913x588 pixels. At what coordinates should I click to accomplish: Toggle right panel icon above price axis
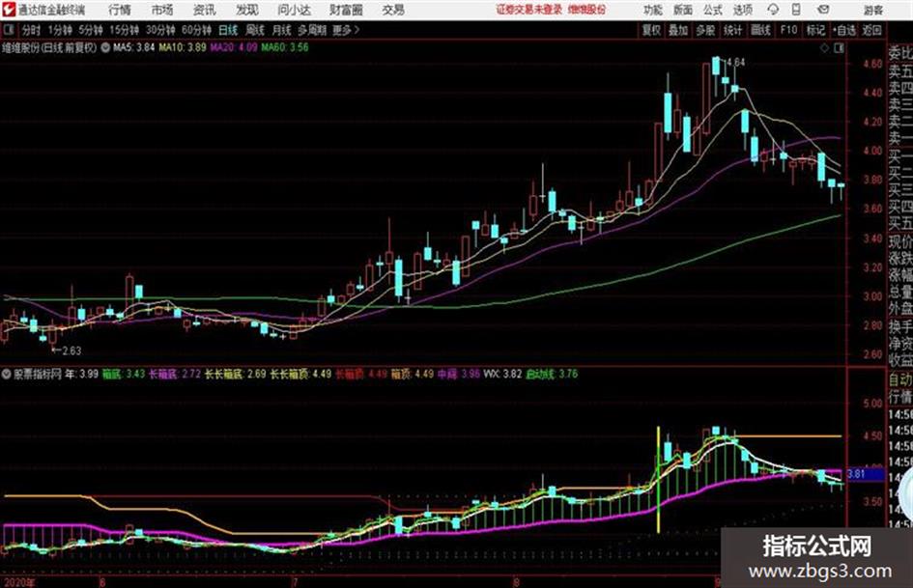click(839, 48)
